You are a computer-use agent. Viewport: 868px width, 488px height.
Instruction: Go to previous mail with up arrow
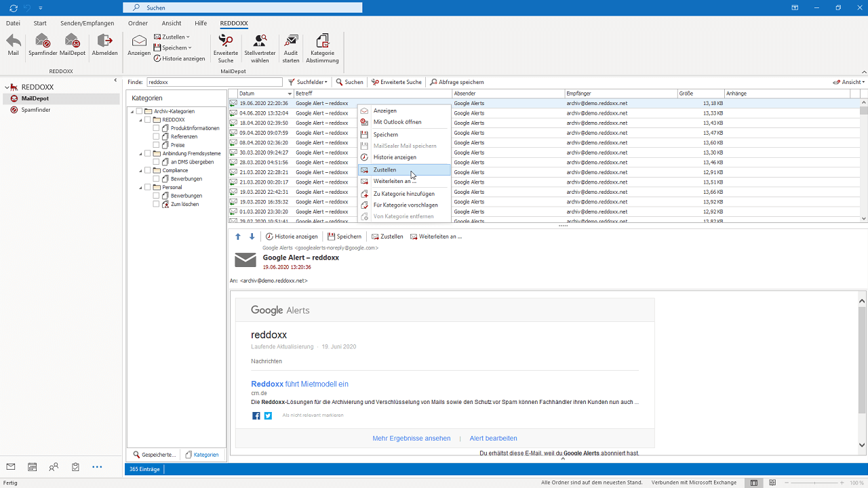point(238,237)
